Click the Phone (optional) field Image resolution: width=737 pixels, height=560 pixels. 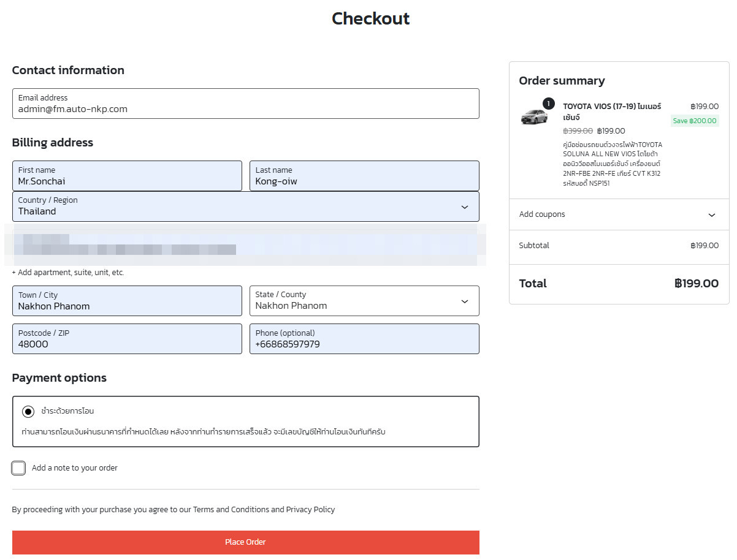point(364,339)
